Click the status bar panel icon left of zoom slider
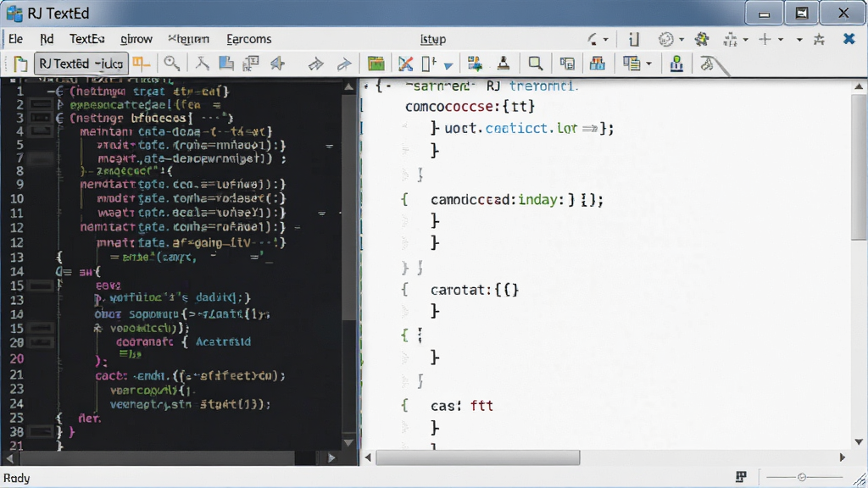 (x=741, y=477)
